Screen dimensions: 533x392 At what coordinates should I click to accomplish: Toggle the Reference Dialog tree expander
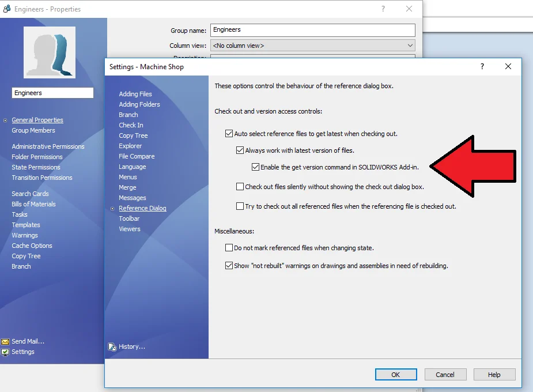click(112, 209)
